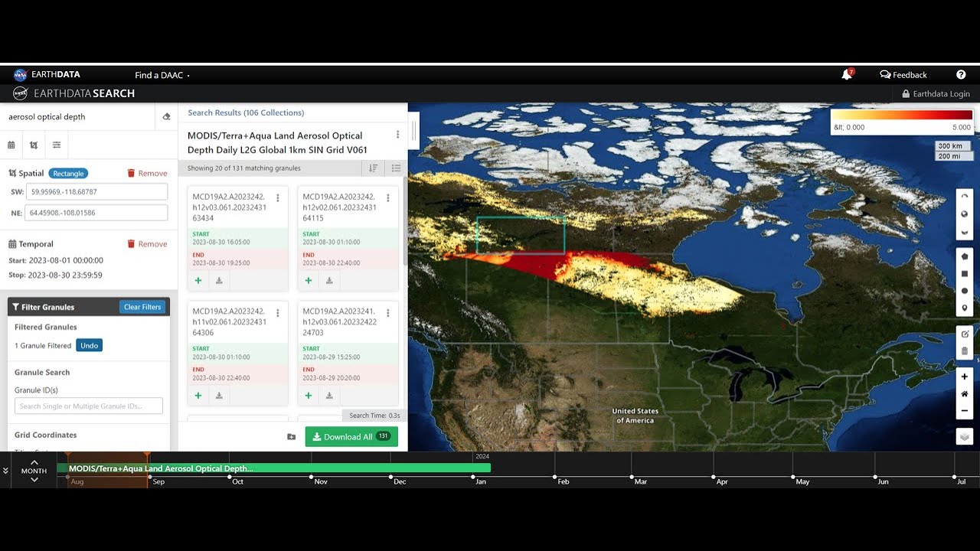This screenshot has width=980, height=551.
Task: Focus the Granule ID(s) search field
Action: click(x=89, y=406)
